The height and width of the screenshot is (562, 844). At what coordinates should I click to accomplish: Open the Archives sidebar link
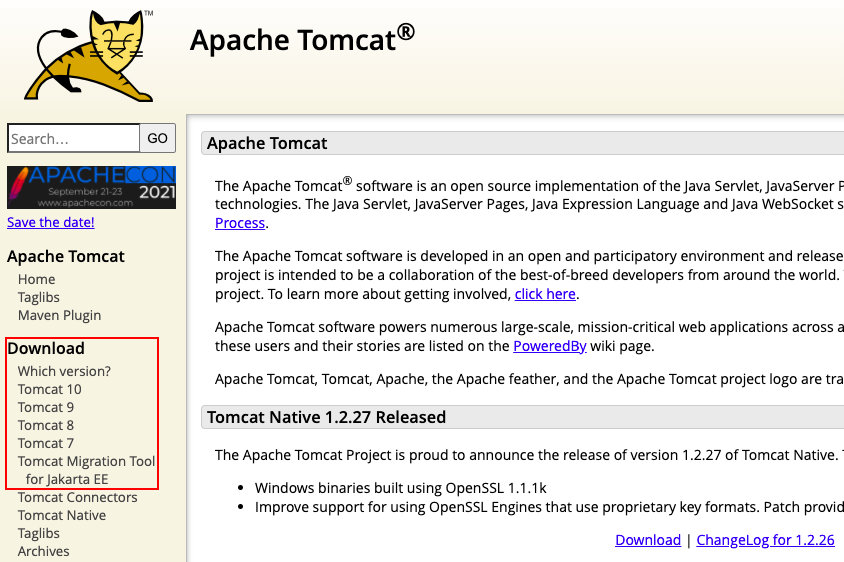click(x=44, y=551)
